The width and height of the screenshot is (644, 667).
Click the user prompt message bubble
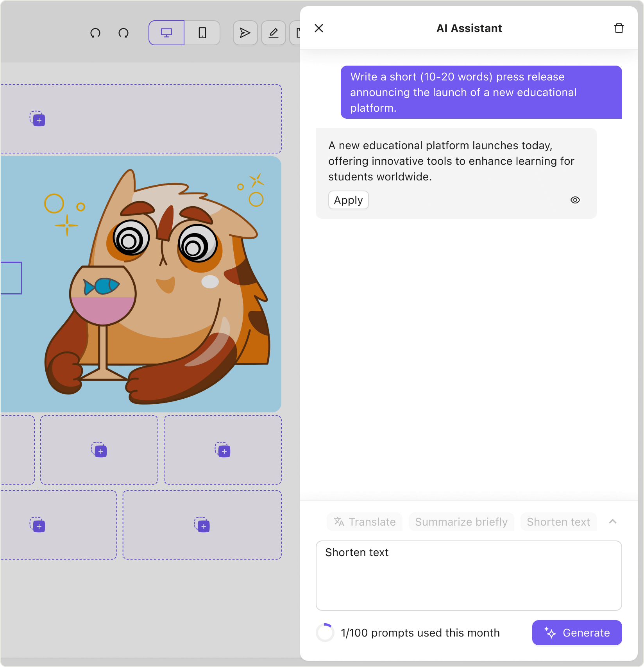(x=481, y=92)
